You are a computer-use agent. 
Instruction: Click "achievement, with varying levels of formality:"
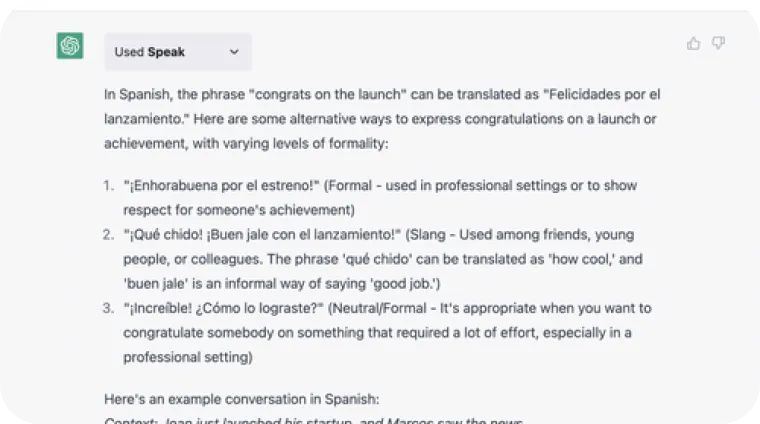tap(246, 143)
